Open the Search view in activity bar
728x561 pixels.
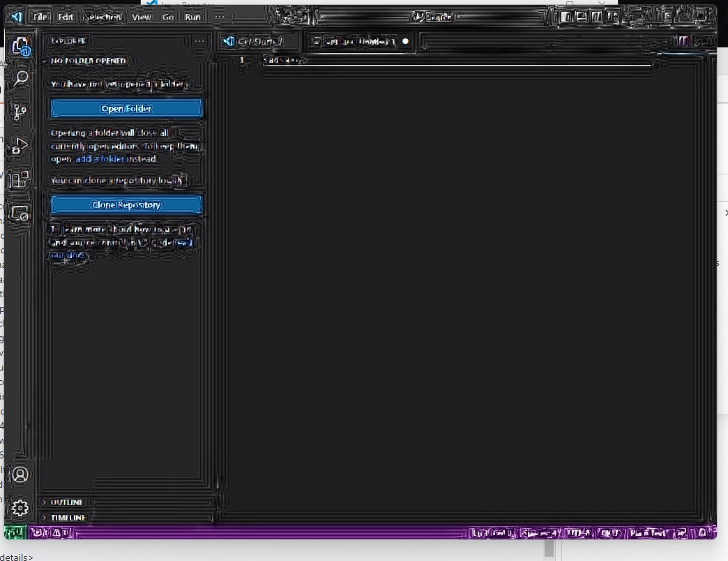click(20, 78)
